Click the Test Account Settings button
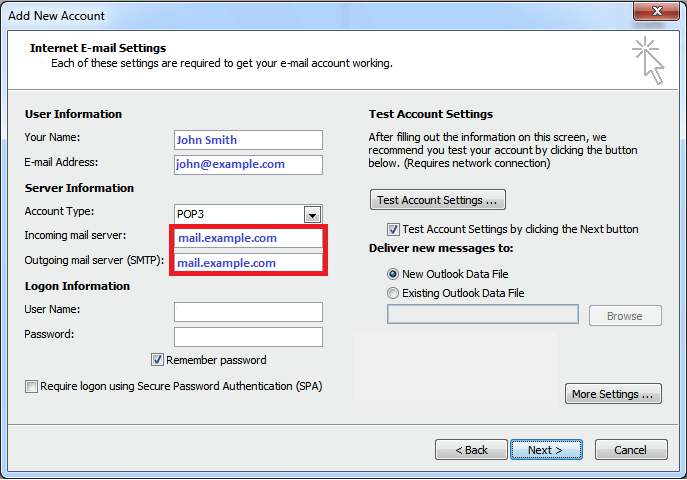Screen dimensions: 687x480 coord(438,200)
